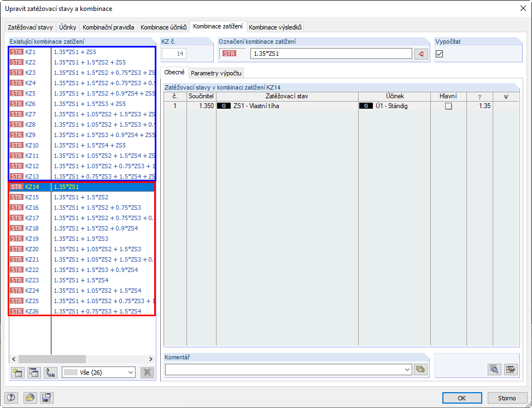532x408 pixels.
Task: Open the Komentář dropdown arrow
Action: pos(407,369)
